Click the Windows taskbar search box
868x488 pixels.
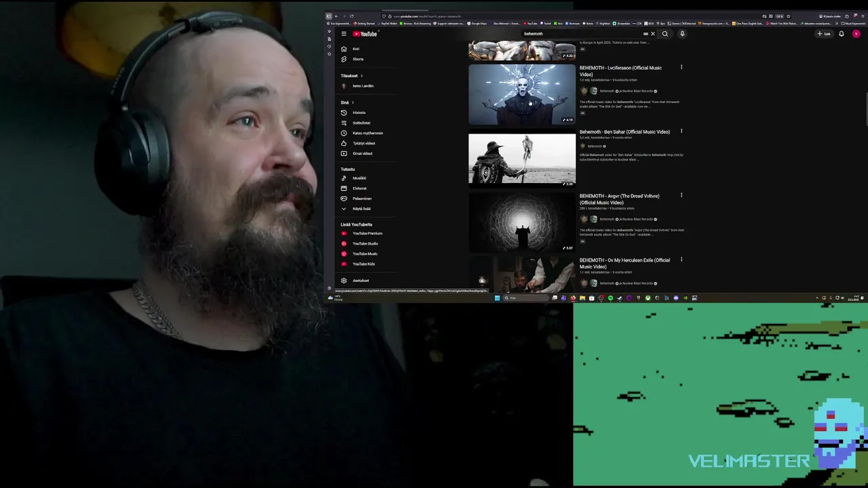coord(526,298)
